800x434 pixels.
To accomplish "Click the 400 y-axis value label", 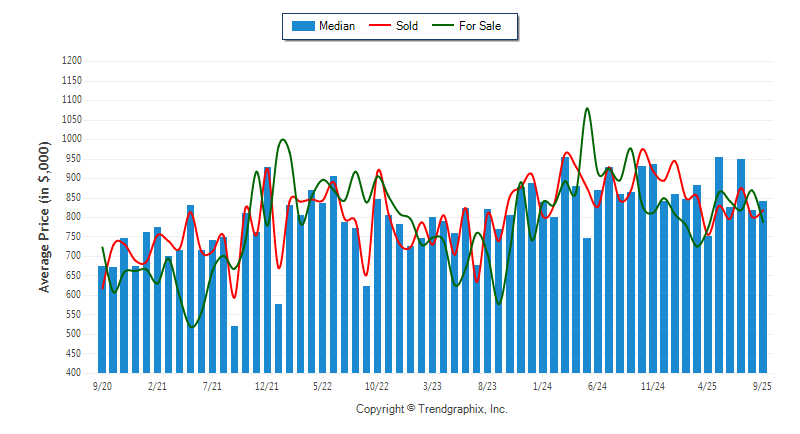I will (x=75, y=373).
